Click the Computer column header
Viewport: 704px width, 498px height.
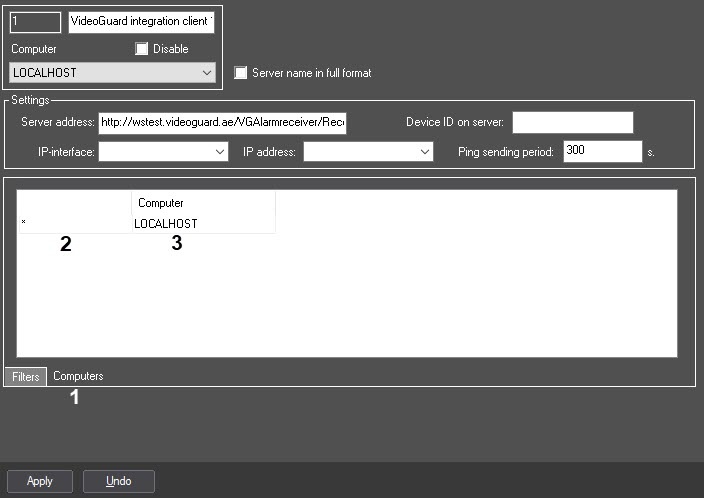[203, 203]
